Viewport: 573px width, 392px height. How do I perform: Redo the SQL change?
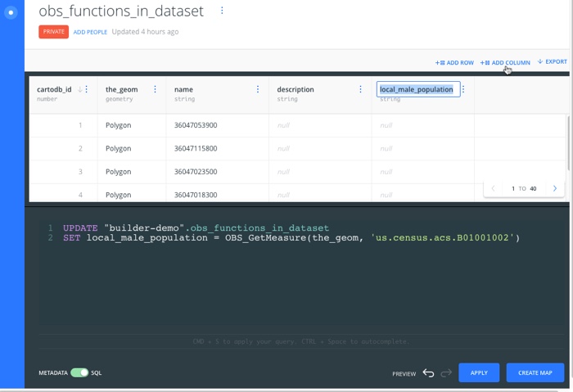click(x=446, y=373)
